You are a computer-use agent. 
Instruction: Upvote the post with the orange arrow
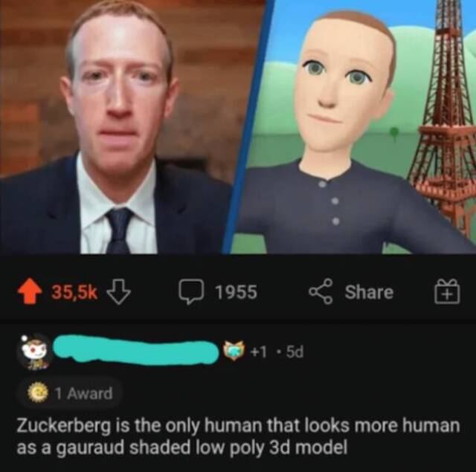tap(30, 291)
